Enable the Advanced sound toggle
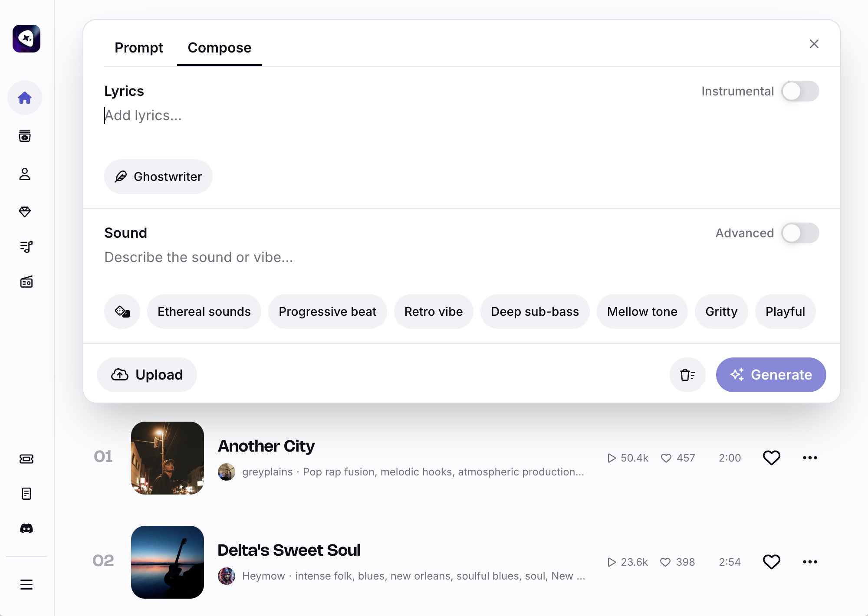 (x=799, y=233)
